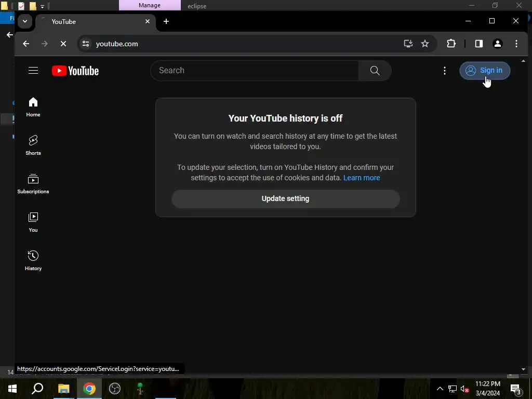Screen dimensions: 532x399
Task: Click the search magnifier button
Action: pos(375,71)
